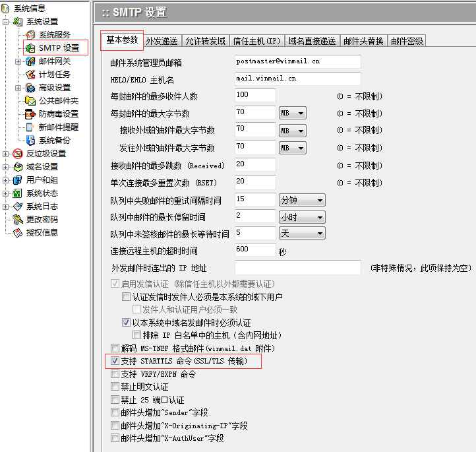The width and height of the screenshot is (476, 452).
Task: Click the 公共邮件夹 folder icon
Action: coord(30,101)
